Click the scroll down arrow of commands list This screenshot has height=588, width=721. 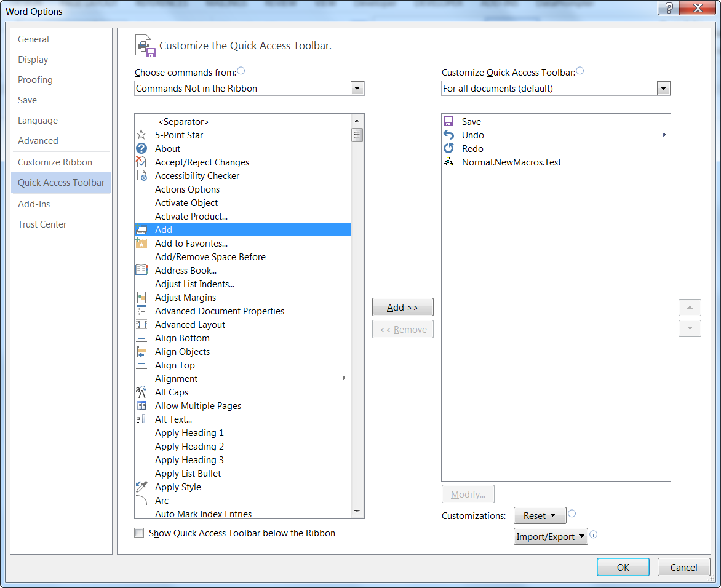357,511
